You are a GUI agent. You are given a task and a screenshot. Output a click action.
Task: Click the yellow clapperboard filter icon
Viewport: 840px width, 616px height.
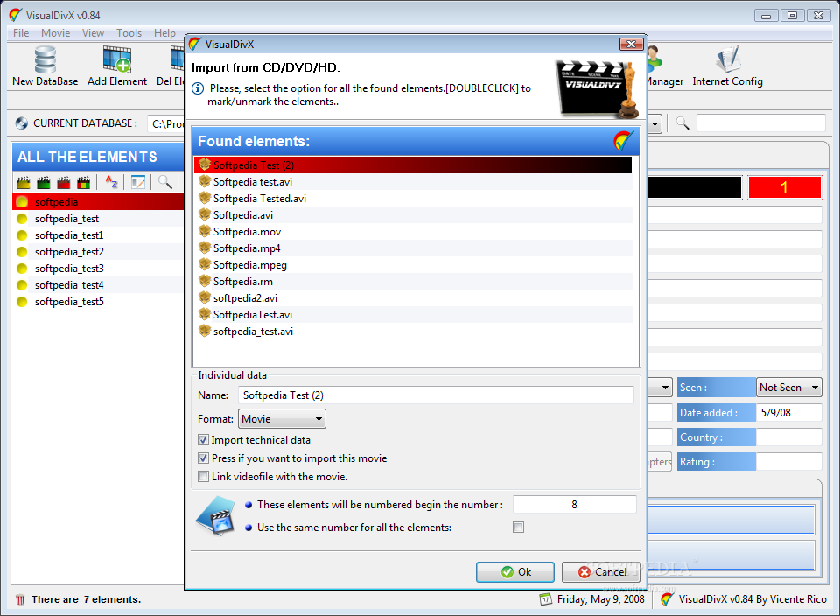tap(23, 183)
